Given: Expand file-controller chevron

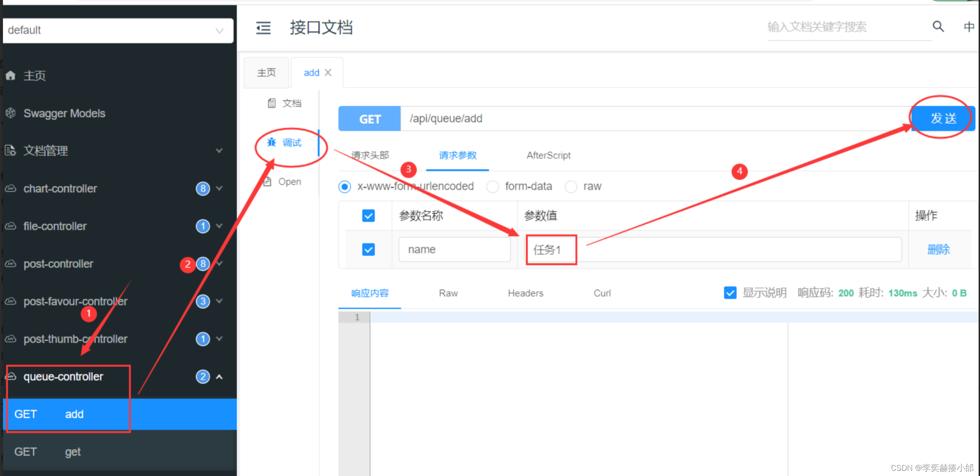Looking at the screenshot, I should pos(219,226).
